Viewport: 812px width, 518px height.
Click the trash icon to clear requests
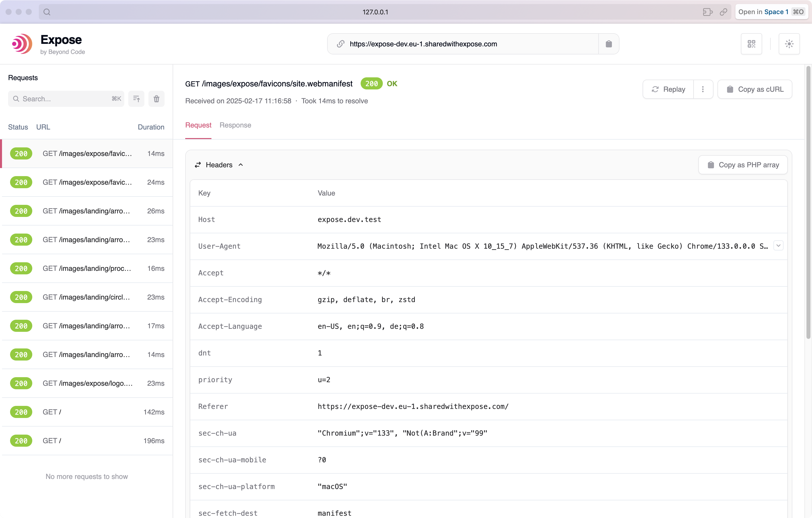click(x=157, y=99)
